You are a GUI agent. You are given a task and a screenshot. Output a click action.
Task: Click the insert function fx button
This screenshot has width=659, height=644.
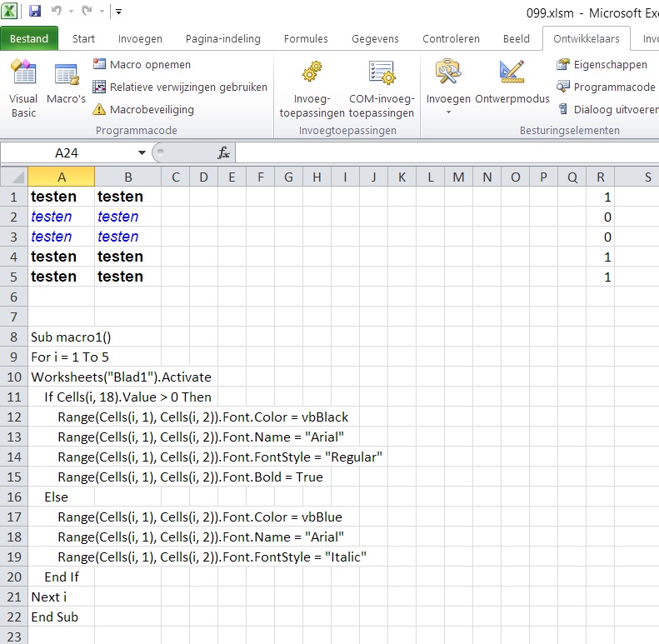coord(223,152)
